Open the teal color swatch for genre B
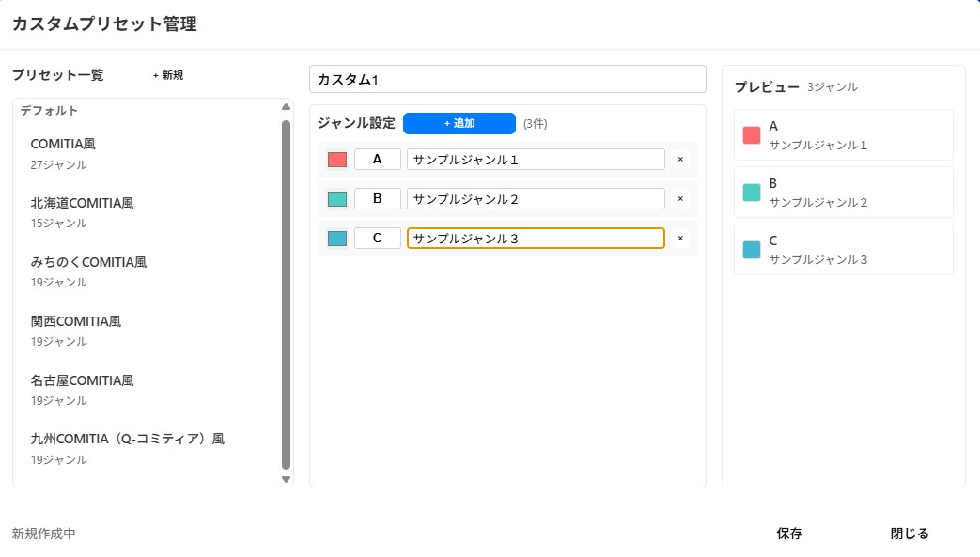Image resolution: width=980 pixels, height=557 pixels. pyautogui.click(x=336, y=198)
